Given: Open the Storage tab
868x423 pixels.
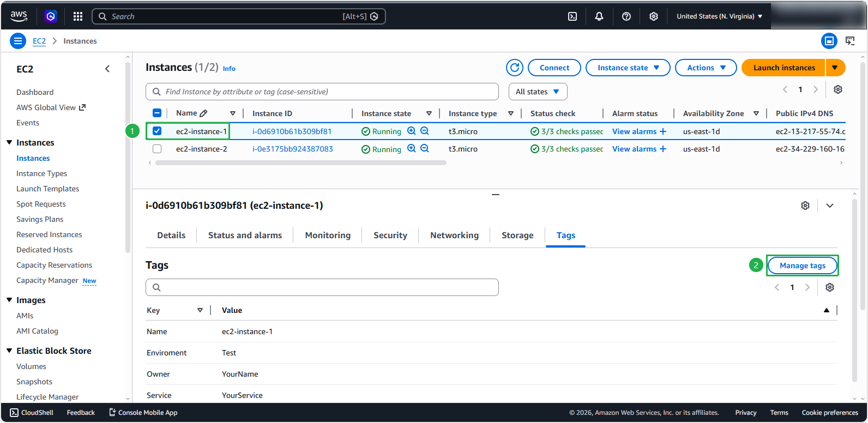Looking at the screenshot, I should 517,235.
